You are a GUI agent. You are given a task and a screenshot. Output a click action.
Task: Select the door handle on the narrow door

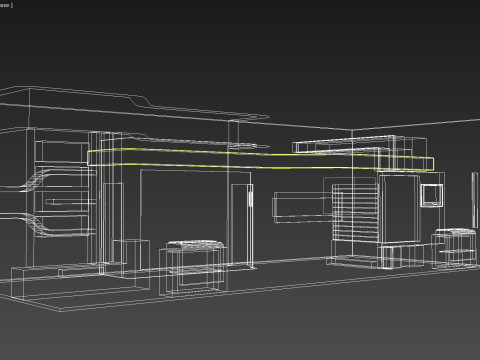(250, 199)
